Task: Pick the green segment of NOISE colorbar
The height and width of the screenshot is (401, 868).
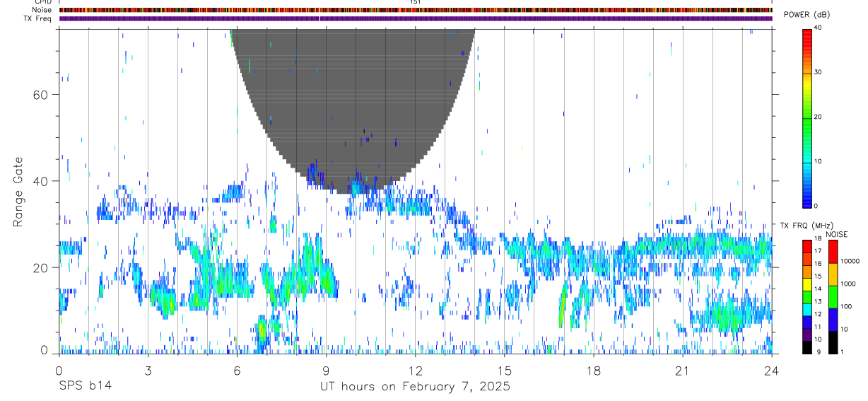Action: (x=833, y=297)
